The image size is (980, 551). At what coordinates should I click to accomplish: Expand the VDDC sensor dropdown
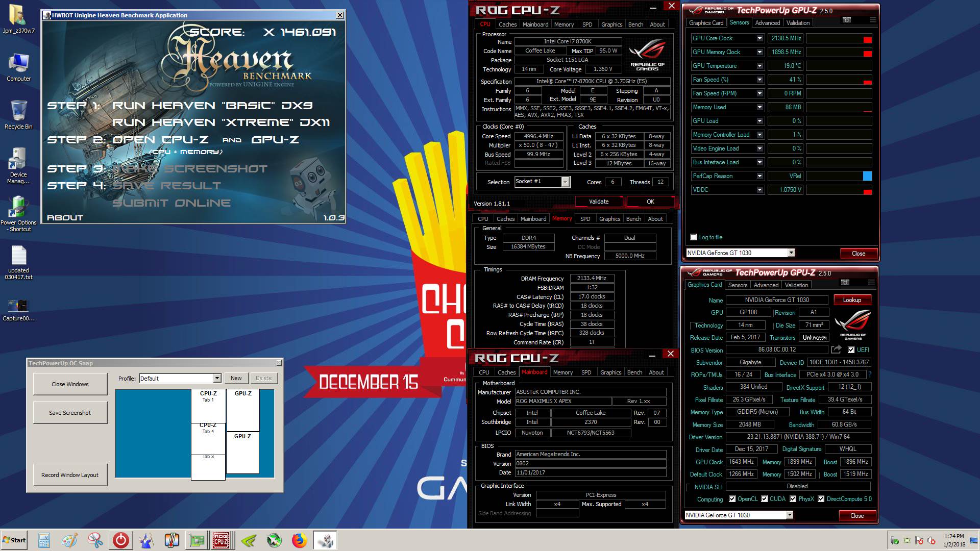pos(759,190)
